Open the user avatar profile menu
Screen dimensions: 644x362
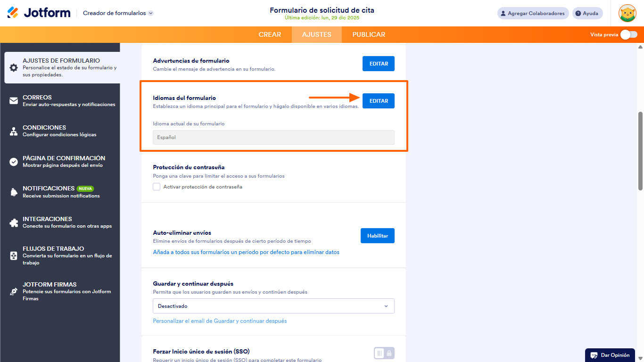coord(627,13)
